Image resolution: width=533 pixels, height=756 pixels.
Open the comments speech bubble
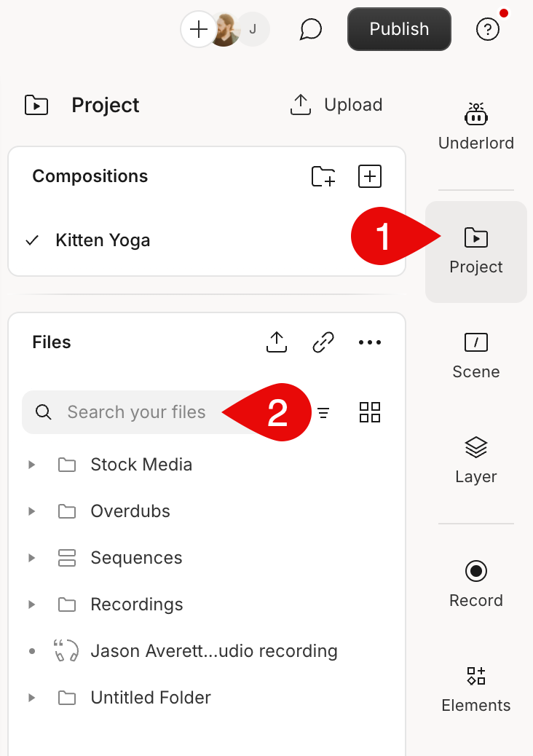(x=311, y=29)
